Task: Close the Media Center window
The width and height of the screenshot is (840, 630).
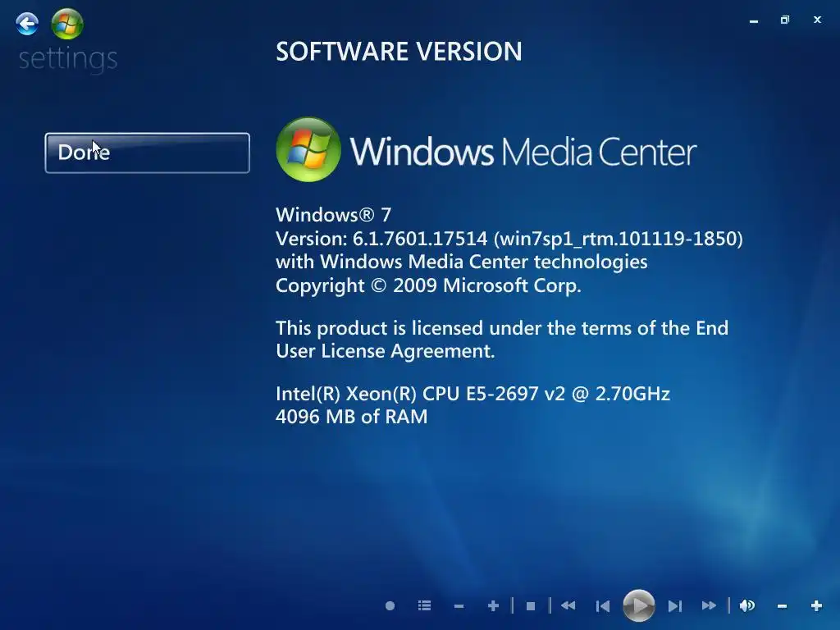Action: coord(817,20)
